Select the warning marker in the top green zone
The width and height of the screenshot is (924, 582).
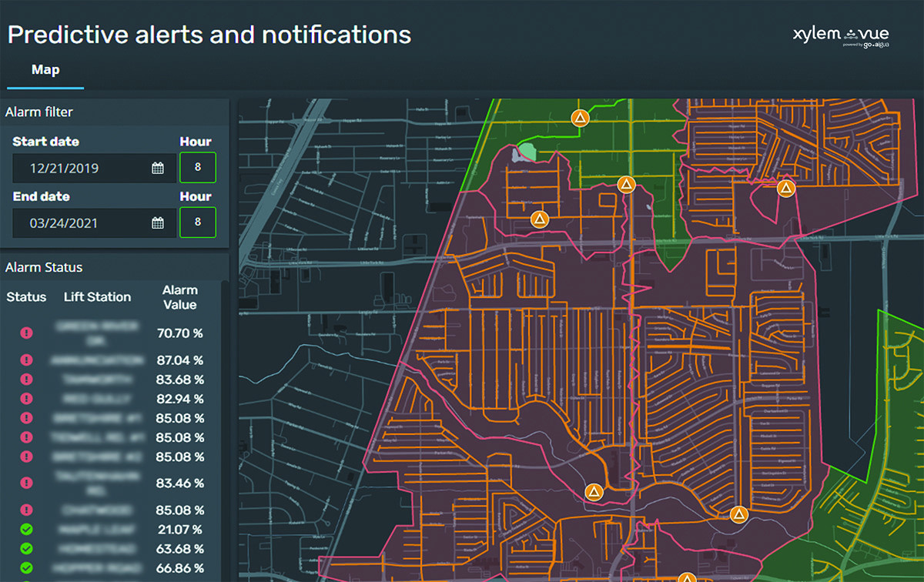[x=580, y=118]
